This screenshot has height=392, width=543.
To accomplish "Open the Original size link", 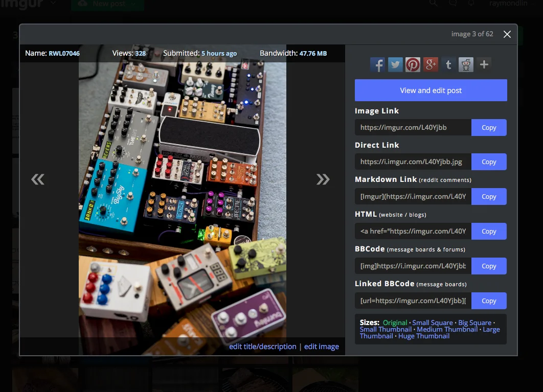I will coord(395,322).
